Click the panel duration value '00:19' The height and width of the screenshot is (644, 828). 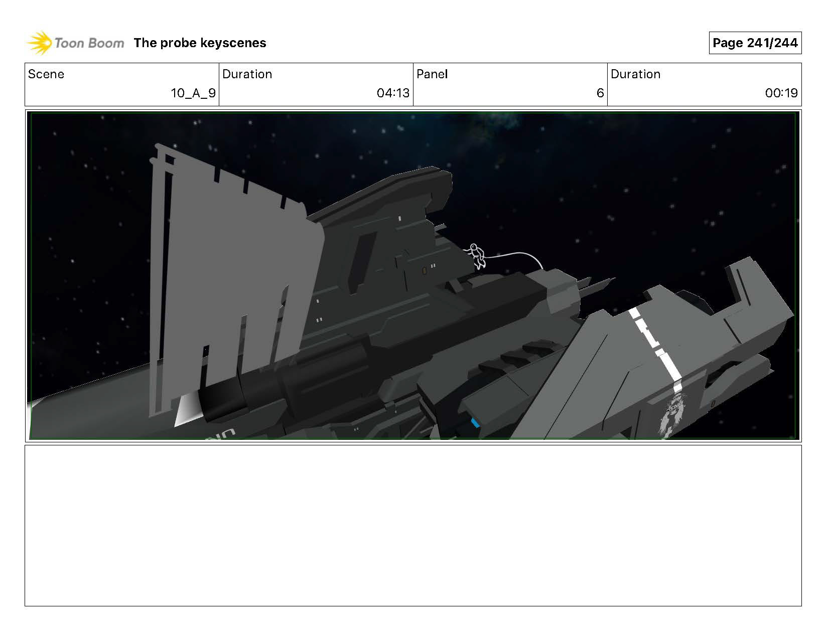coord(781,93)
